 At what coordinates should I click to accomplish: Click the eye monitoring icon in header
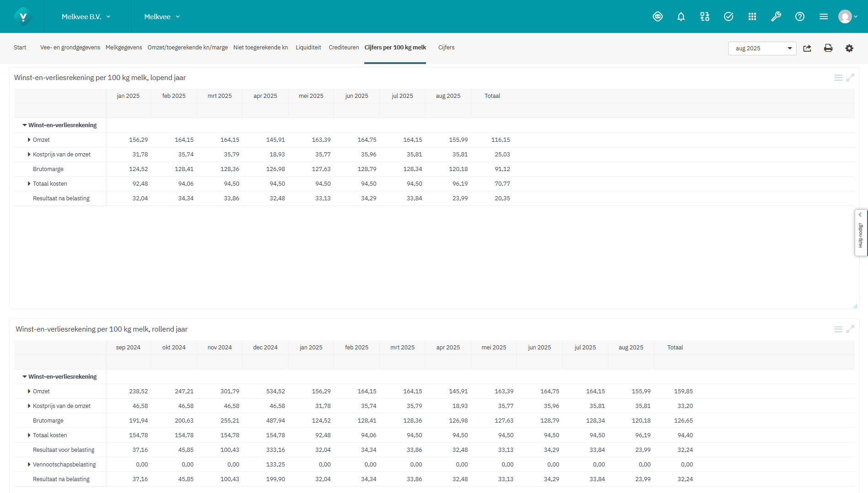[x=657, y=17]
